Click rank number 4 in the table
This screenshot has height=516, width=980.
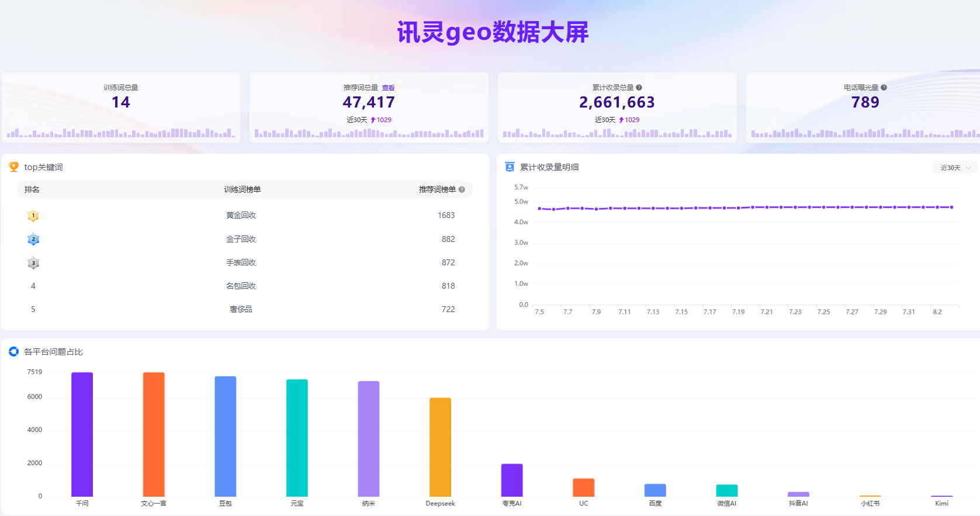click(33, 286)
